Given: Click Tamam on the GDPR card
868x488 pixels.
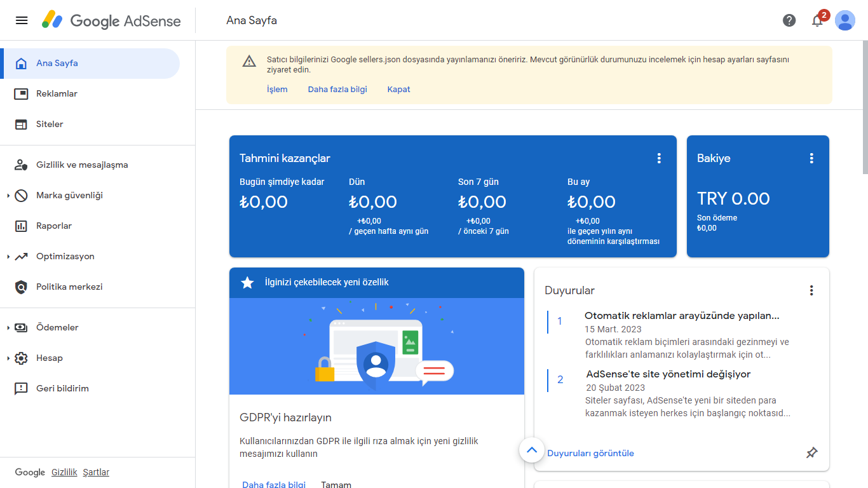Looking at the screenshot, I should pos(336,484).
